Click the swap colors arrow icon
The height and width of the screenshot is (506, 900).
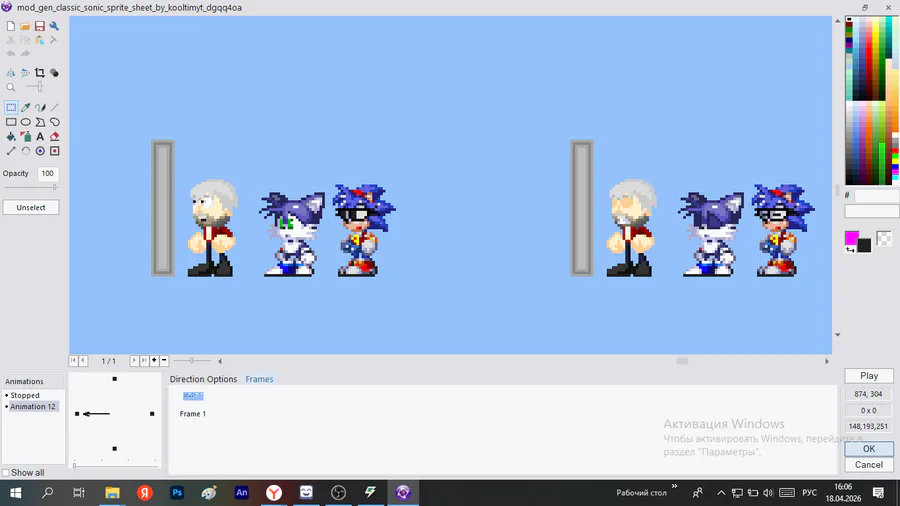coord(849,250)
